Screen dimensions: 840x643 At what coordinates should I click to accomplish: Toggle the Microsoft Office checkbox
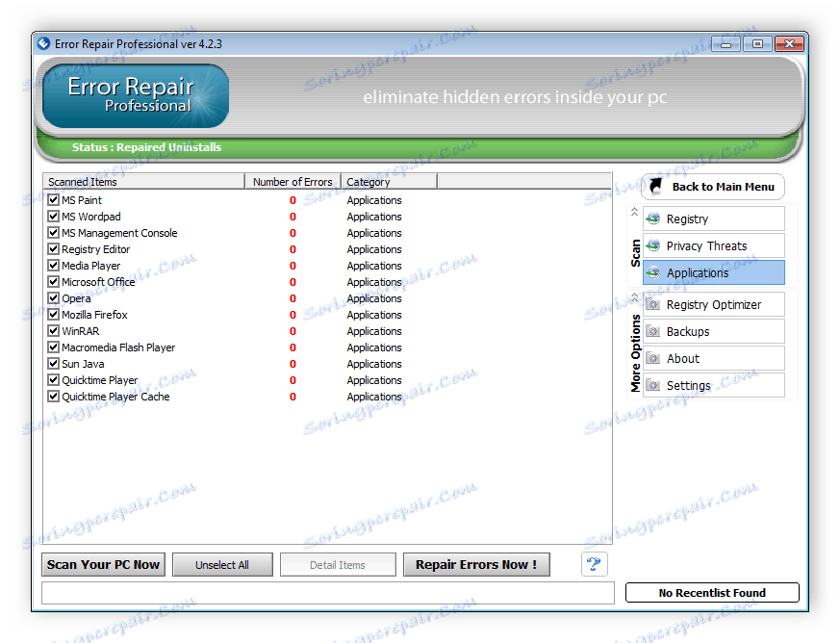(x=53, y=281)
